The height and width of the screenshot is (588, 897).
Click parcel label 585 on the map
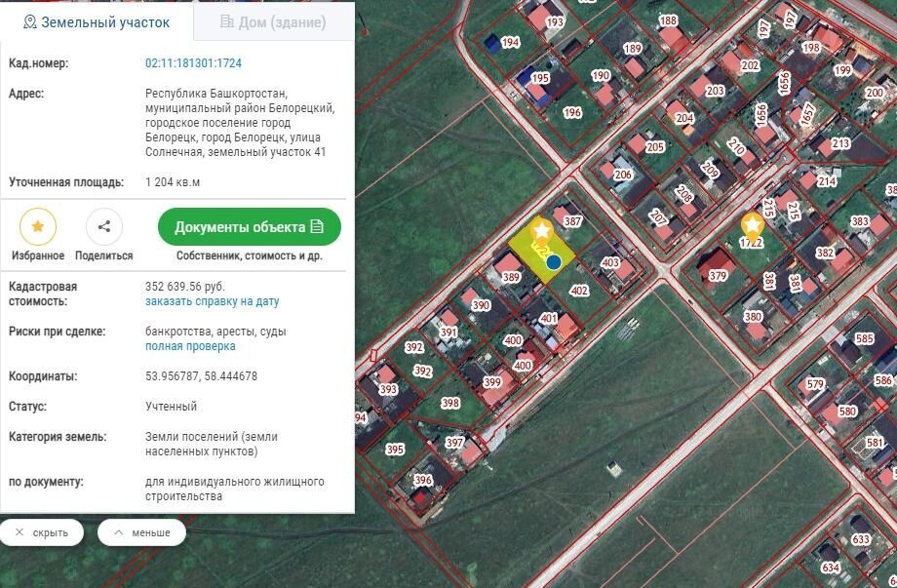864,339
